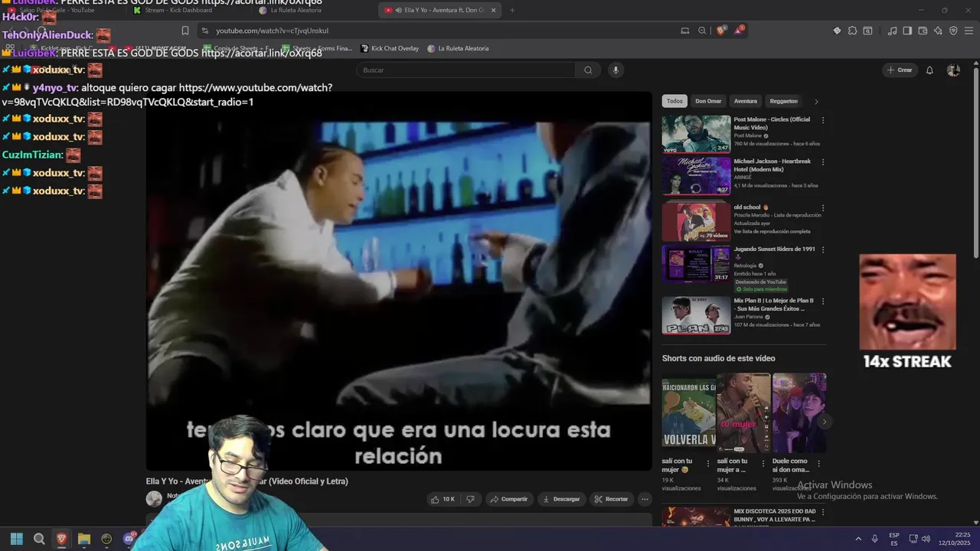The height and width of the screenshot is (551, 980).
Task: Click the address bar URL youtube.com/watch
Action: tap(272, 31)
